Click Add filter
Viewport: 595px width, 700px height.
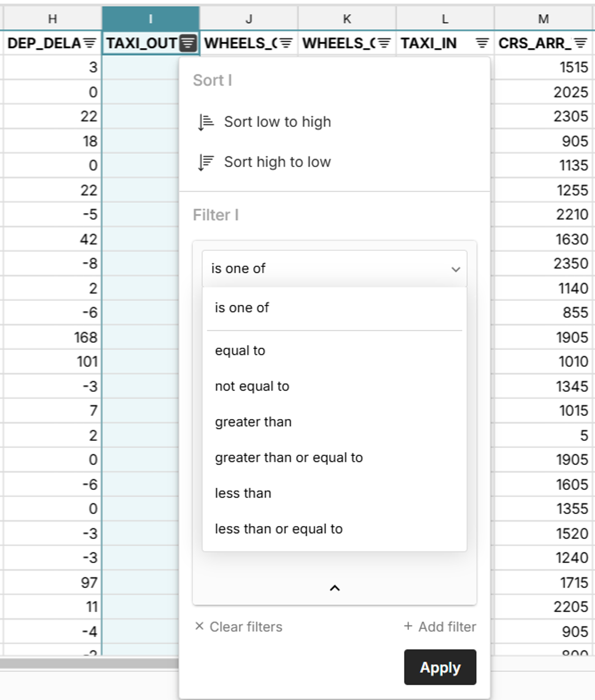[x=440, y=627]
